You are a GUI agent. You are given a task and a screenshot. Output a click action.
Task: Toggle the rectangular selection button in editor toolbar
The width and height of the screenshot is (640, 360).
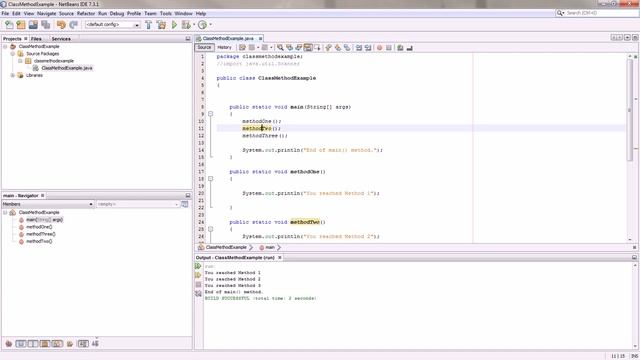click(x=317, y=48)
